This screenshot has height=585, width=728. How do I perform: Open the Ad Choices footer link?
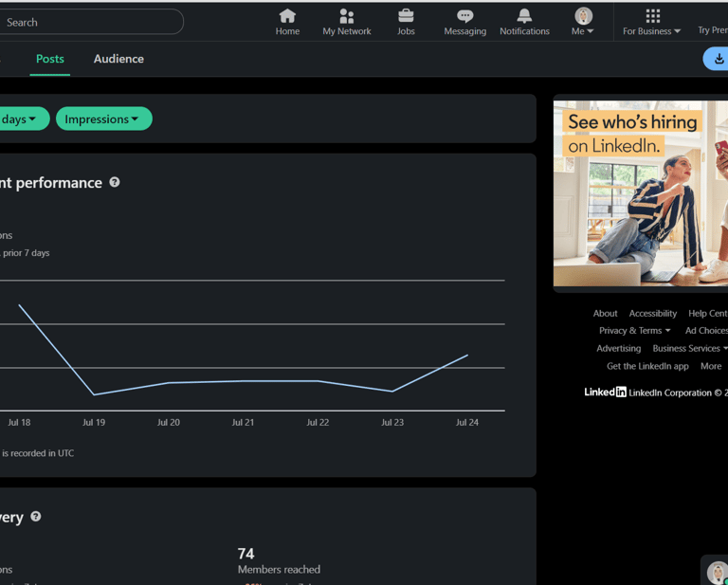706,331
